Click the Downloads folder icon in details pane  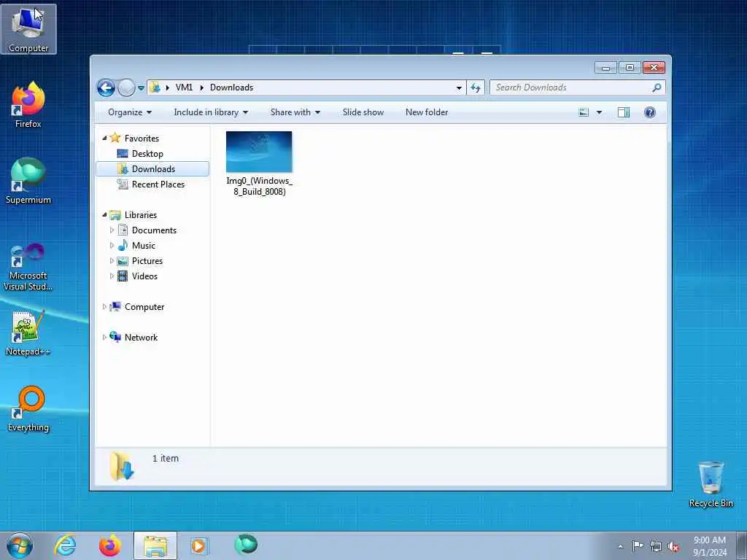122,466
